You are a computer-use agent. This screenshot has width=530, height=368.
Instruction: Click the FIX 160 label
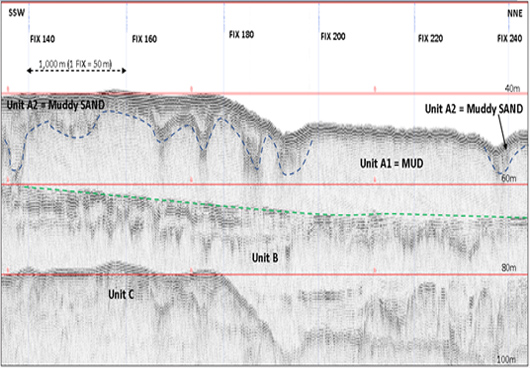144,39
